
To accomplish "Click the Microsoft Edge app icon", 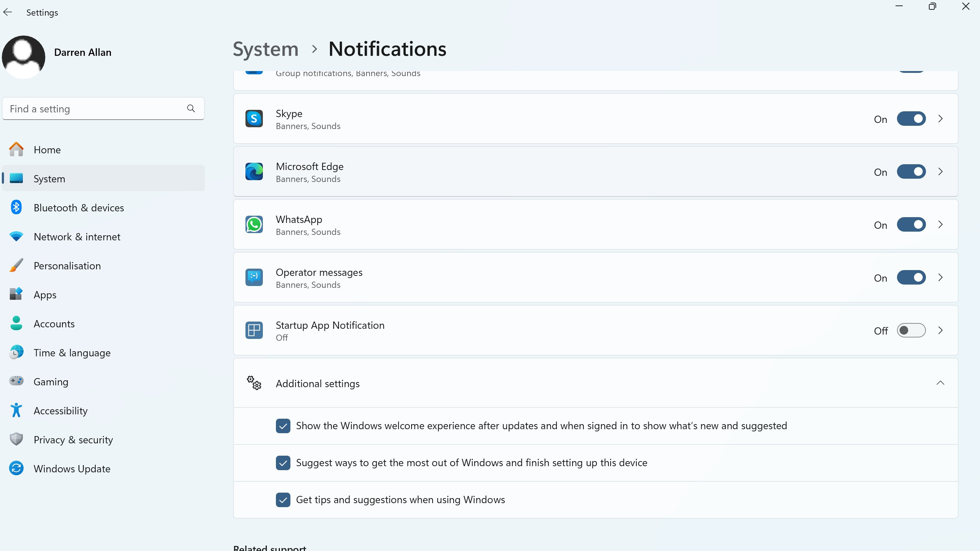I will [254, 172].
